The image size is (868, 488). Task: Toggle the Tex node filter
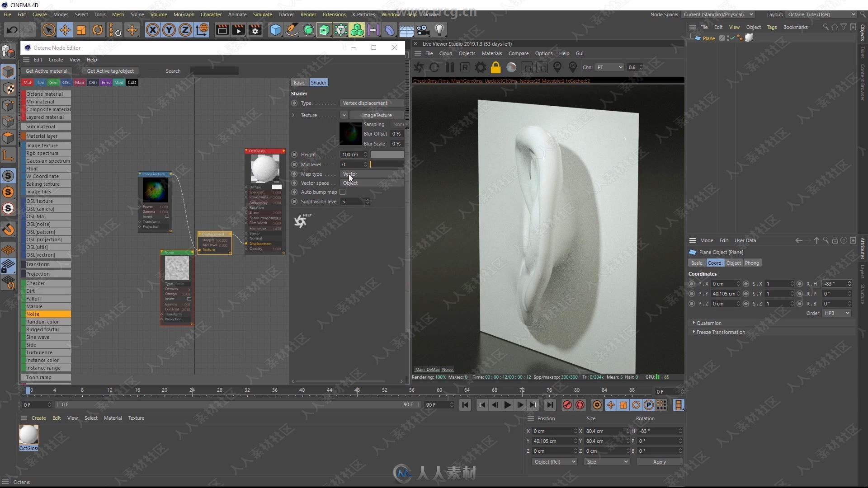pyautogui.click(x=41, y=82)
